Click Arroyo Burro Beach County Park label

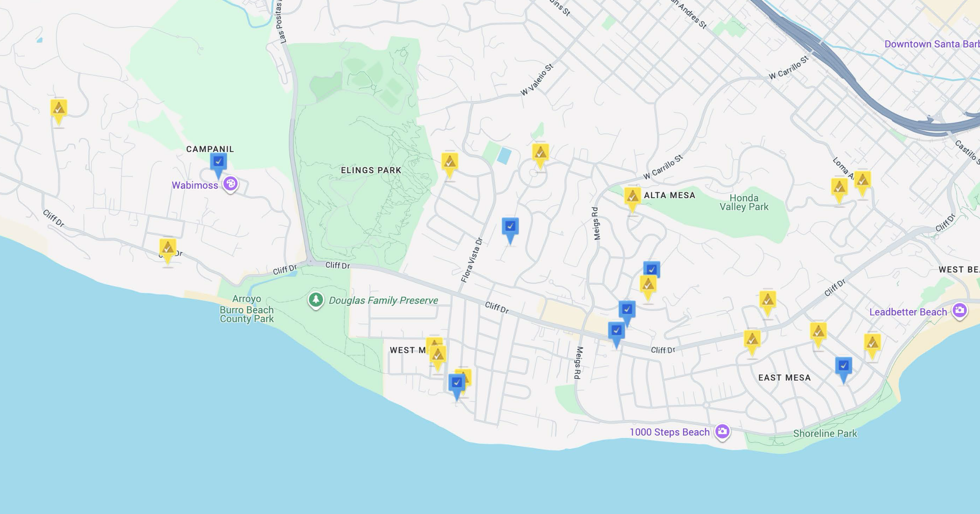pos(247,309)
